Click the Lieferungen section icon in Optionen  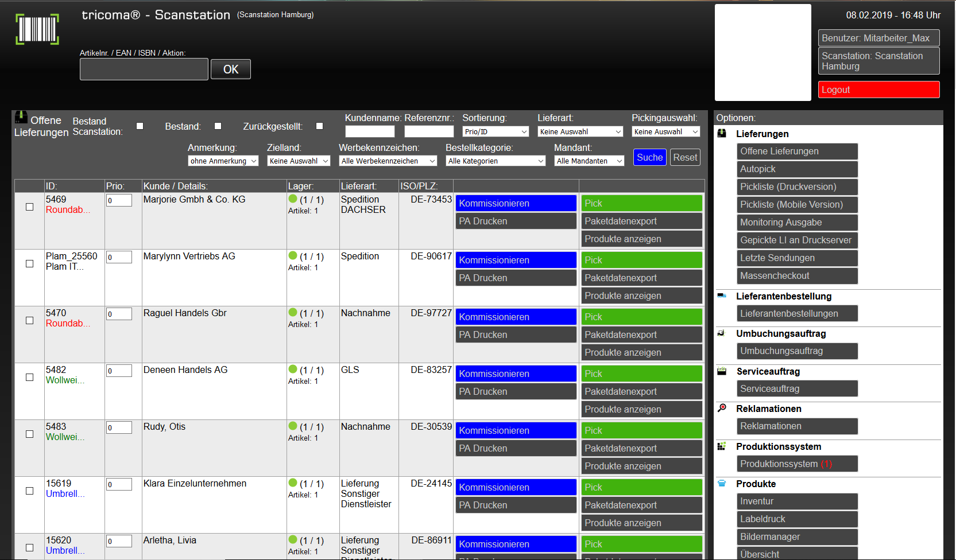click(722, 134)
